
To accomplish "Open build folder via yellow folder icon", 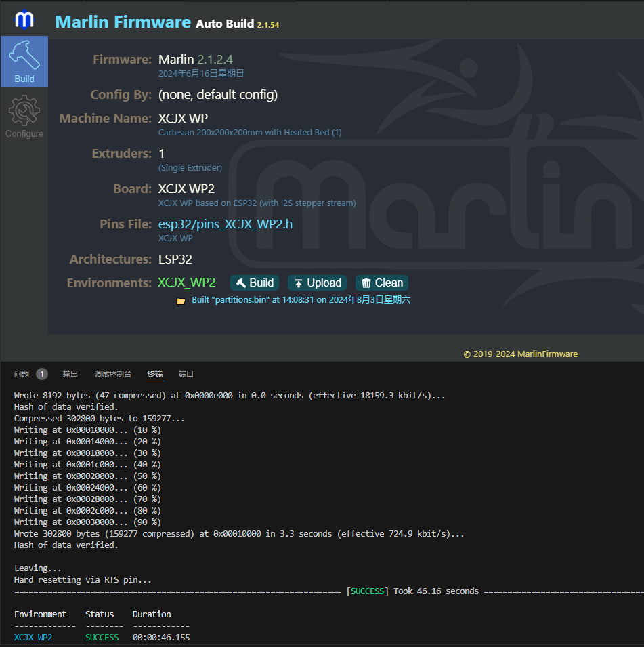I will coord(181,301).
